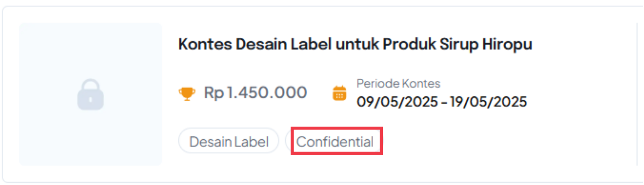The width and height of the screenshot is (644, 185).
Task: Select the Confidential tag
Action: click(335, 142)
